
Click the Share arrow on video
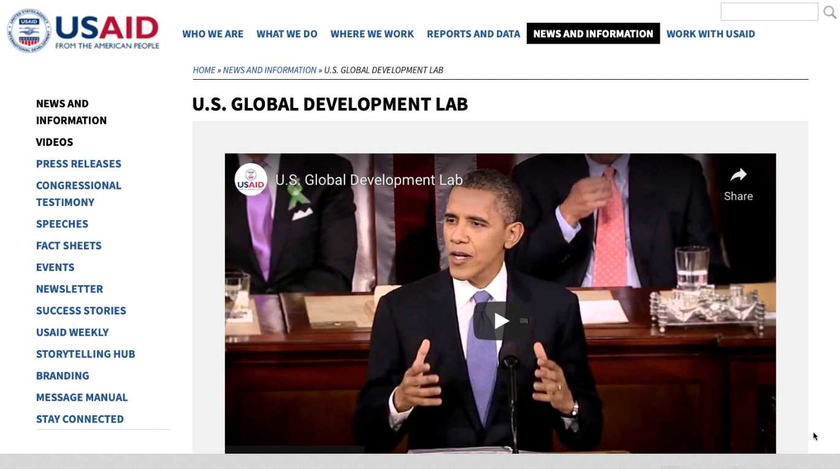pyautogui.click(x=738, y=183)
